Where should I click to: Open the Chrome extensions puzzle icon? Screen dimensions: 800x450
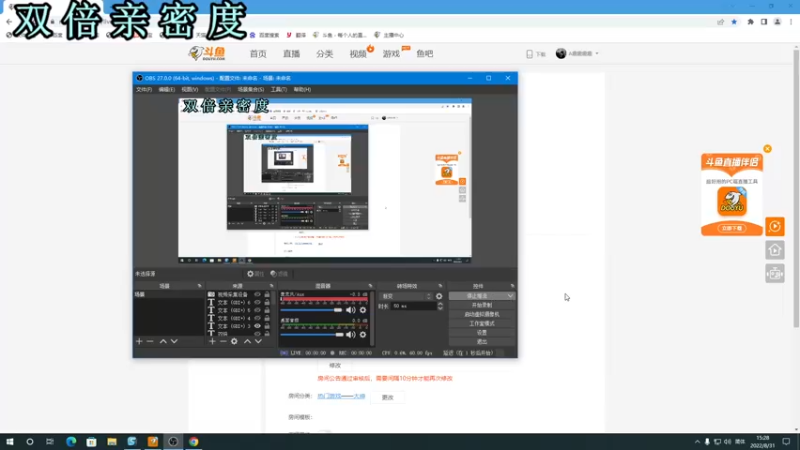click(751, 22)
